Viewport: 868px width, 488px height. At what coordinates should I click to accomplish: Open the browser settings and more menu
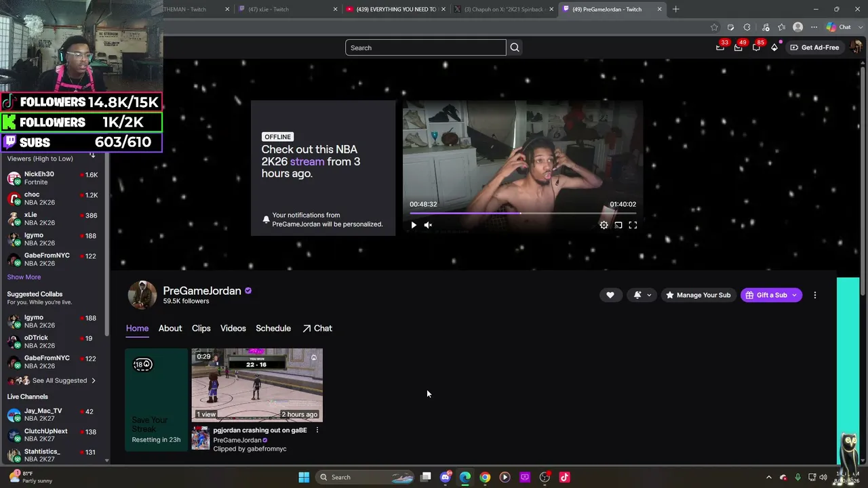[x=814, y=27]
